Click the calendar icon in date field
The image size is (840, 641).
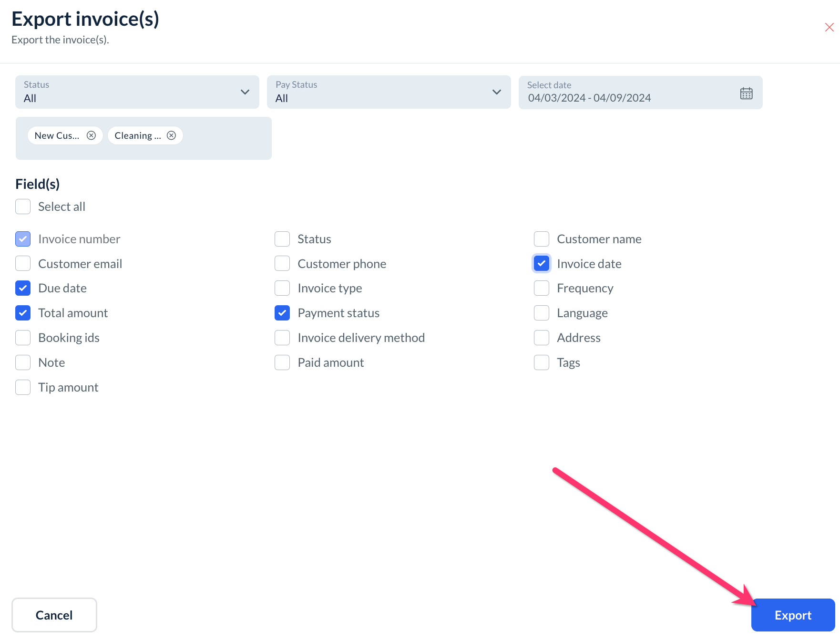tap(746, 93)
